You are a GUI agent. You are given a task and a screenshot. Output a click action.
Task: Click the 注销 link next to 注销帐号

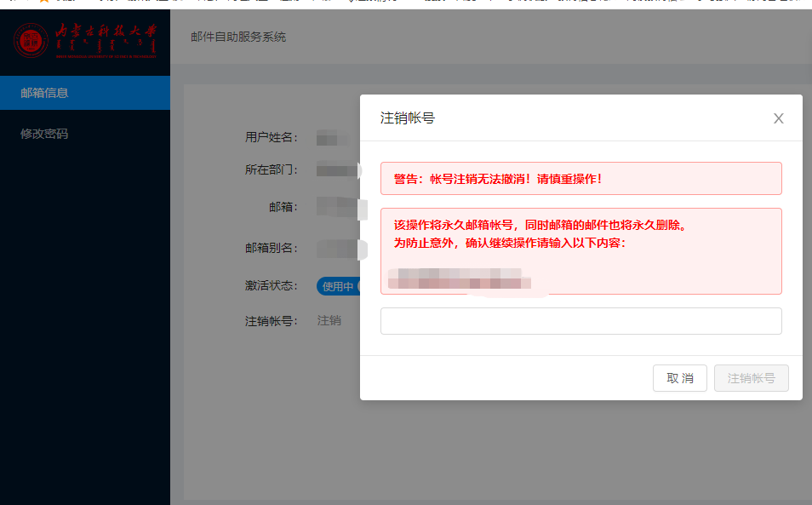(x=329, y=320)
